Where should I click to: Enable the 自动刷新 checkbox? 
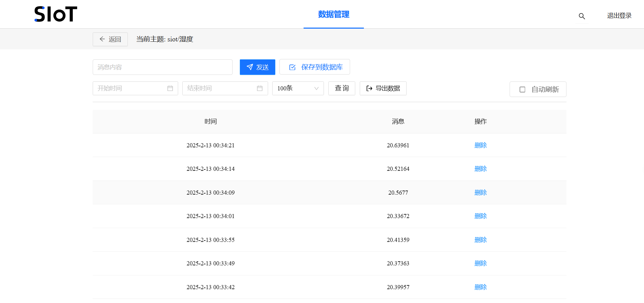(522, 89)
